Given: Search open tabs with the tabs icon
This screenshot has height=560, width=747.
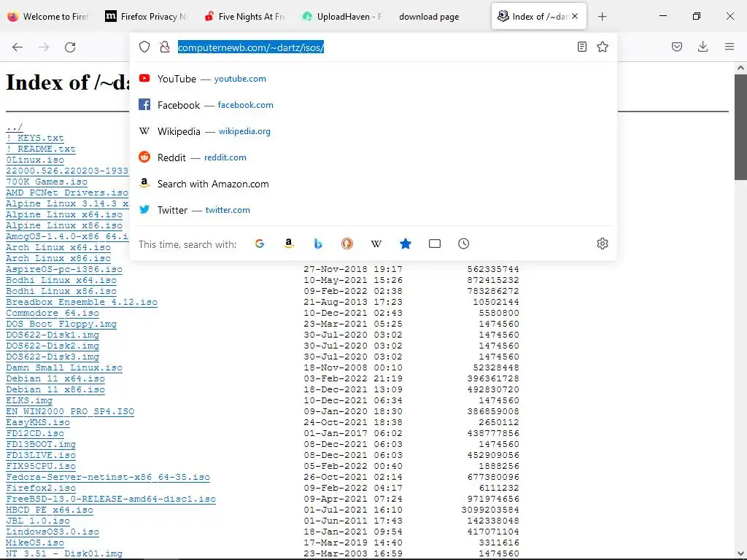Looking at the screenshot, I should pyautogui.click(x=435, y=244).
